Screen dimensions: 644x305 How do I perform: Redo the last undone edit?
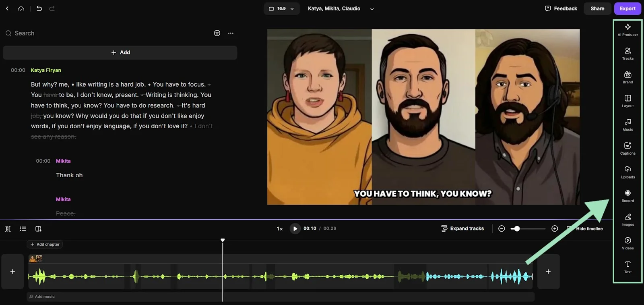[x=52, y=8]
